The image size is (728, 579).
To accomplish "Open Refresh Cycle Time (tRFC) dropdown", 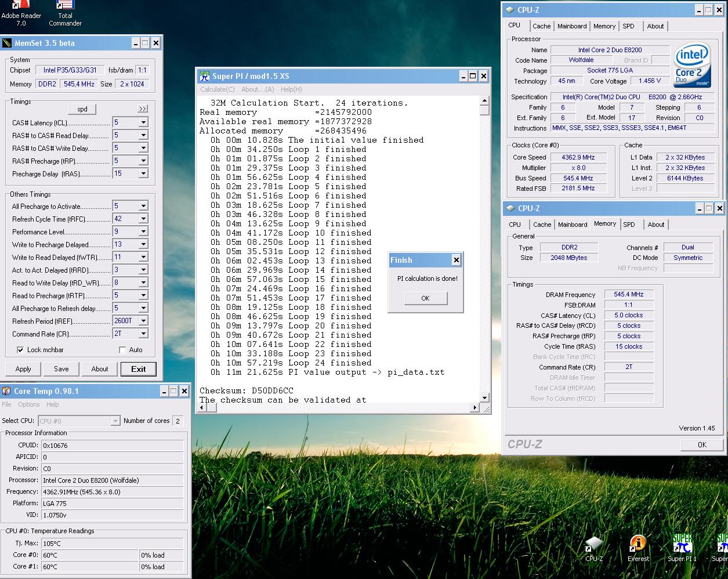I will 143,219.
